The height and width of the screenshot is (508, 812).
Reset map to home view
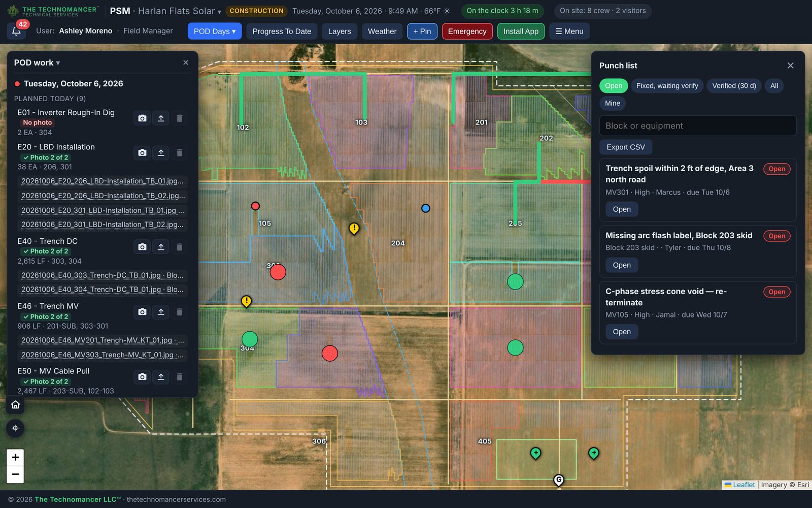click(15, 405)
